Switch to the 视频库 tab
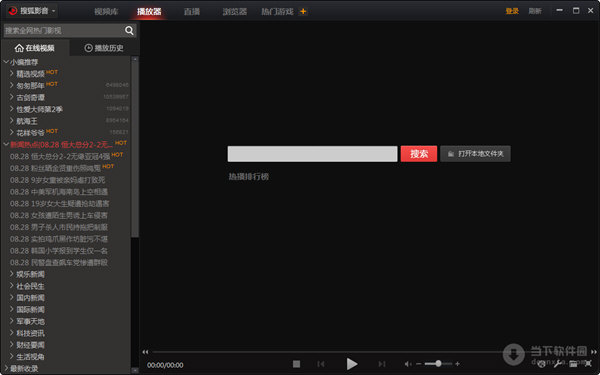Screen dimensions: 600x375 (106, 11)
